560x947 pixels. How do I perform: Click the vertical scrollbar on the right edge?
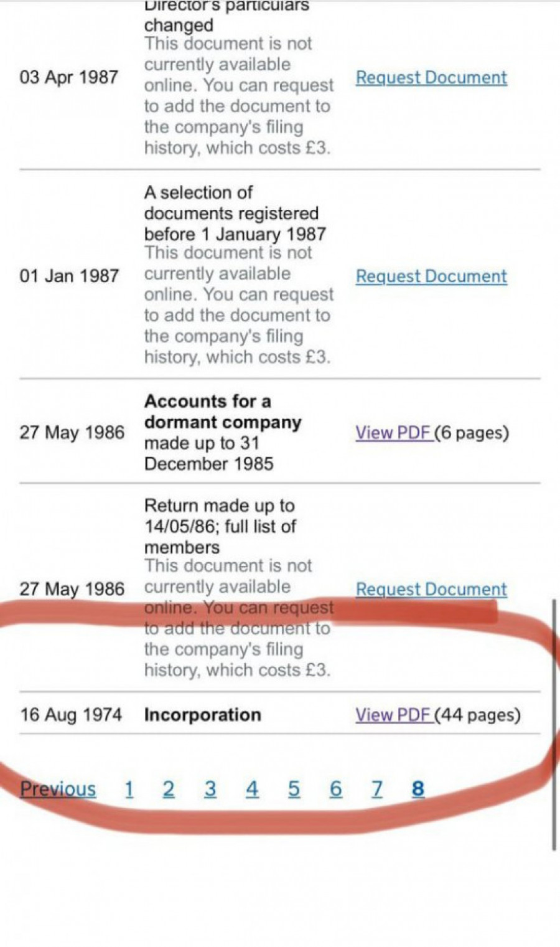(x=554, y=722)
